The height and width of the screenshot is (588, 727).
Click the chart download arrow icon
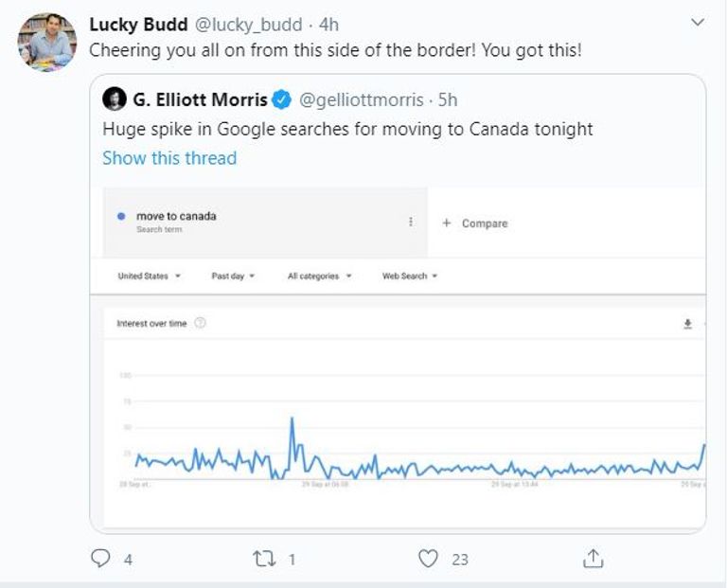tap(688, 324)
